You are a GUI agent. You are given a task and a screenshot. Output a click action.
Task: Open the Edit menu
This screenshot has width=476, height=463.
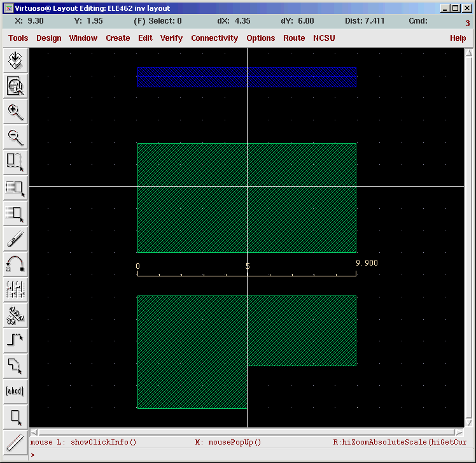coord(145,38)
